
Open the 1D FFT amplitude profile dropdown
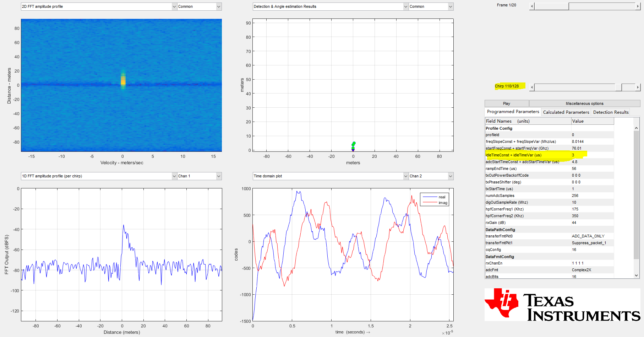pos(99,176)
